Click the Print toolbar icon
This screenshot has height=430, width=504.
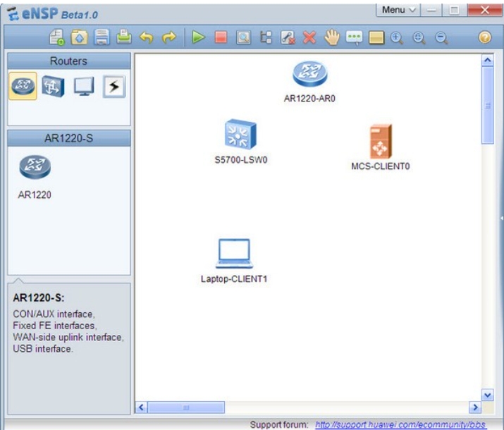pos(124,37)
